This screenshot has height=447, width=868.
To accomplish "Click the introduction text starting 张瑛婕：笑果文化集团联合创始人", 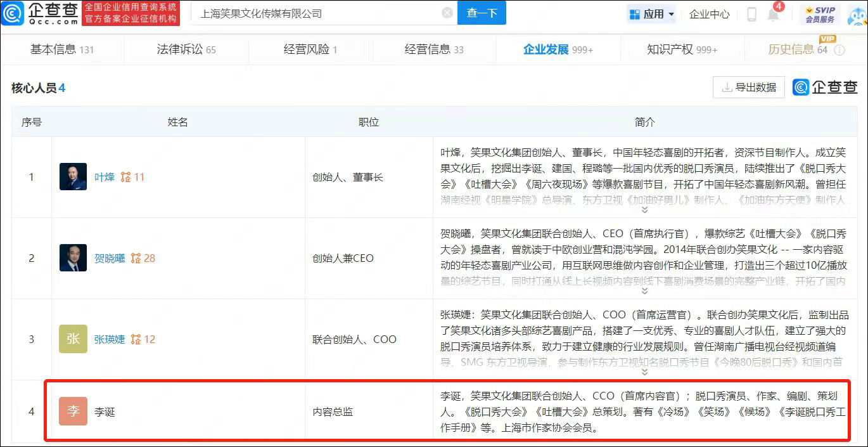I will point(643,339).
